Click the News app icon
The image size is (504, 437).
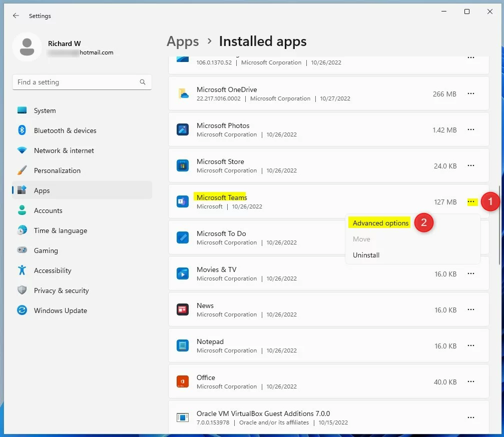[183, 310]
